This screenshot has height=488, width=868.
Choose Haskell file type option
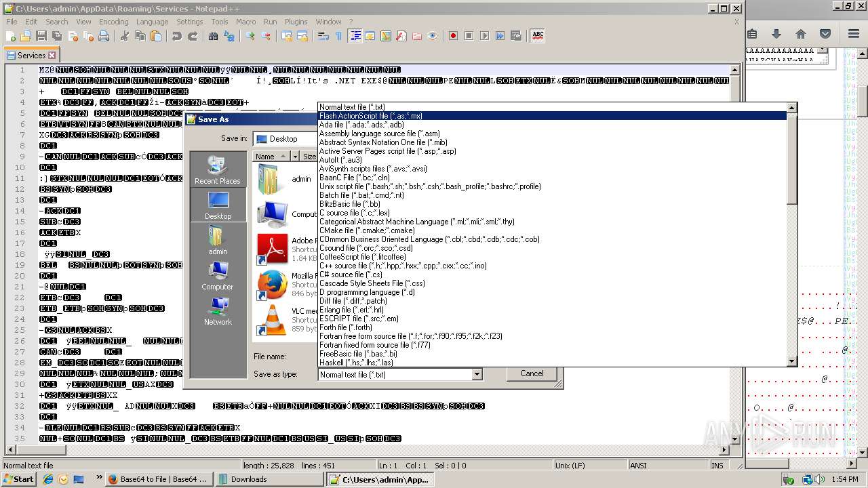[x=553, y=363]
